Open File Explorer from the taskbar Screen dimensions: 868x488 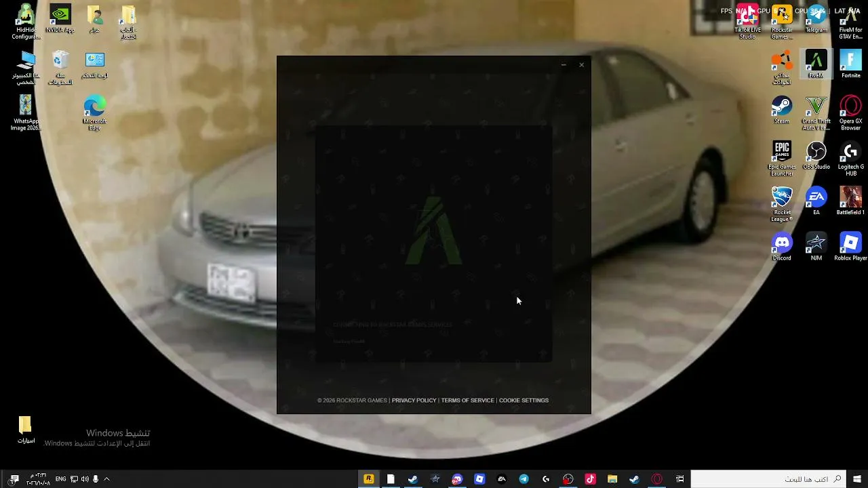click(612, 479)
